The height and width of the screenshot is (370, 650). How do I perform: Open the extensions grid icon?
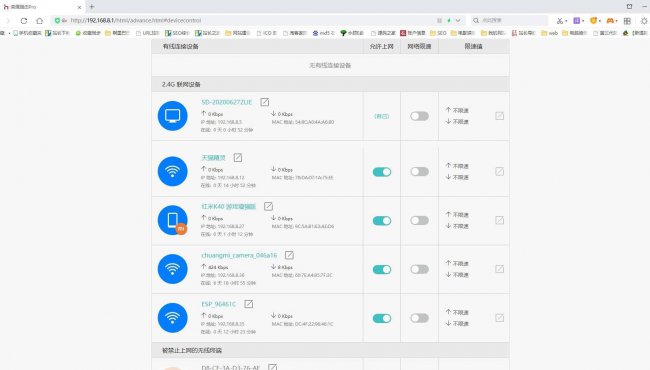pos(627,21)
